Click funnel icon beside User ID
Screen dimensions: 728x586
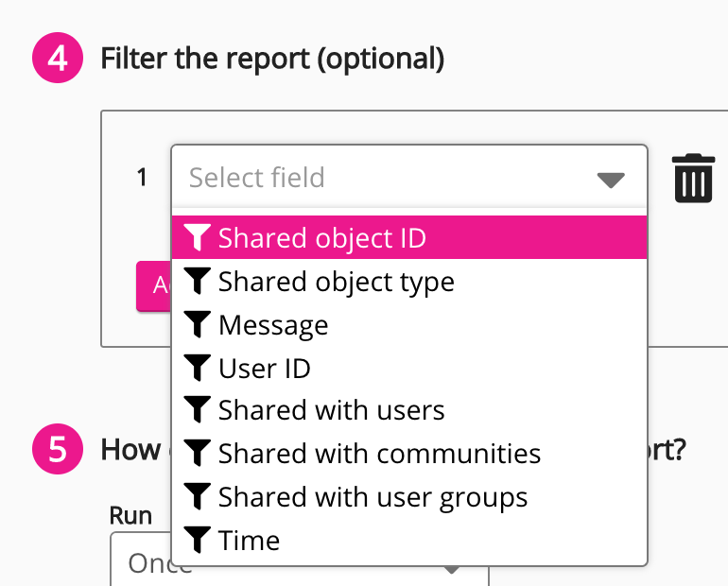pos(196,368)
